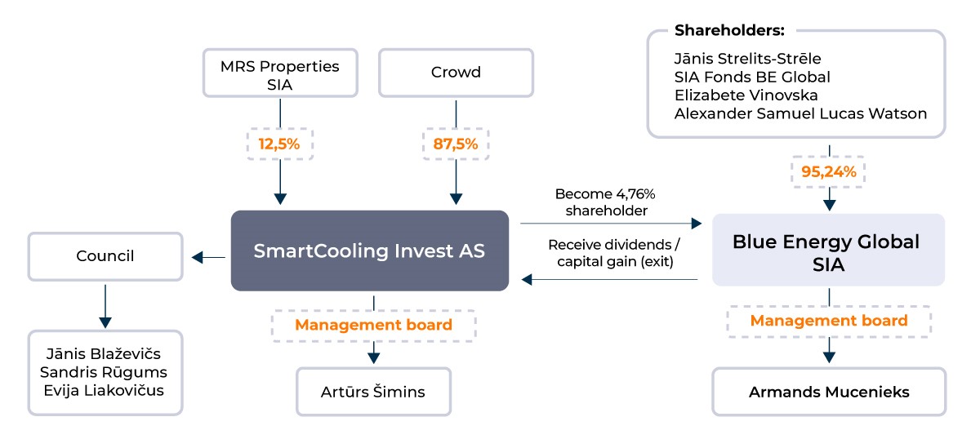Screen dimensions: 980x448
Task: Click the Council box
Action: coord(105,257)
